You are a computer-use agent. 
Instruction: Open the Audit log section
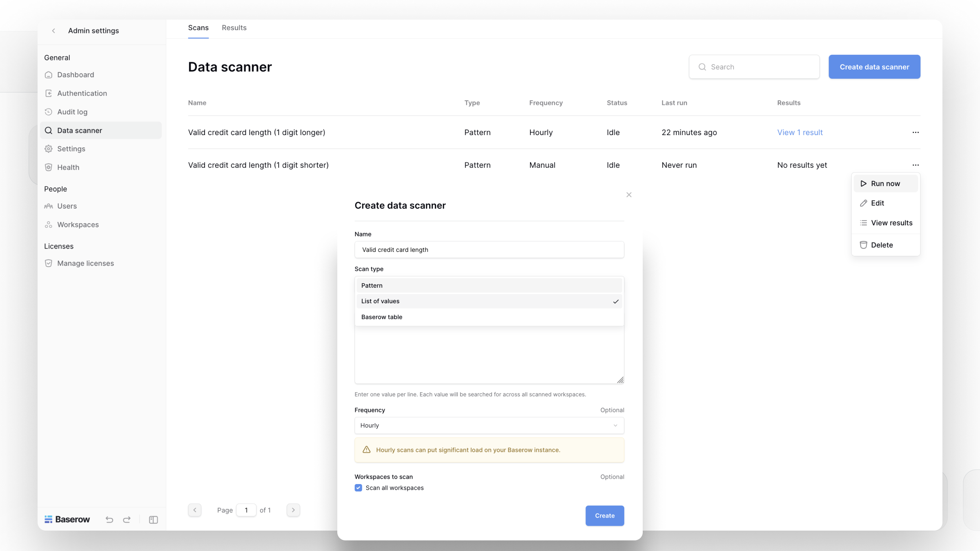coord(72,111)
